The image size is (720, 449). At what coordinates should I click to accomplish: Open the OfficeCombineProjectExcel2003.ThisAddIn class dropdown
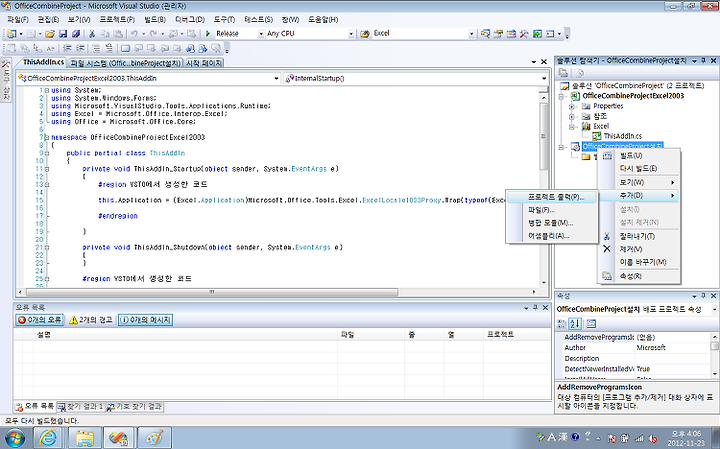click(276, 79)
